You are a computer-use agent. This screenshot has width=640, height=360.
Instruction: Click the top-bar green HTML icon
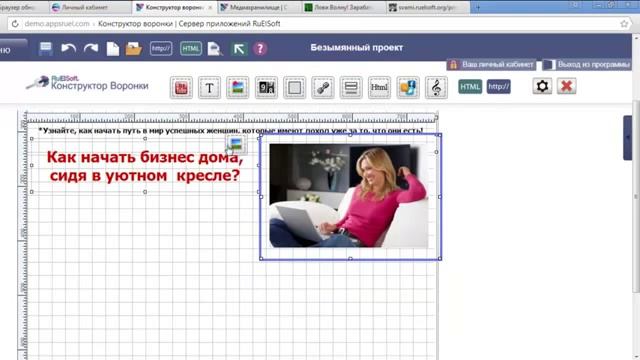(x=191, y=48)
